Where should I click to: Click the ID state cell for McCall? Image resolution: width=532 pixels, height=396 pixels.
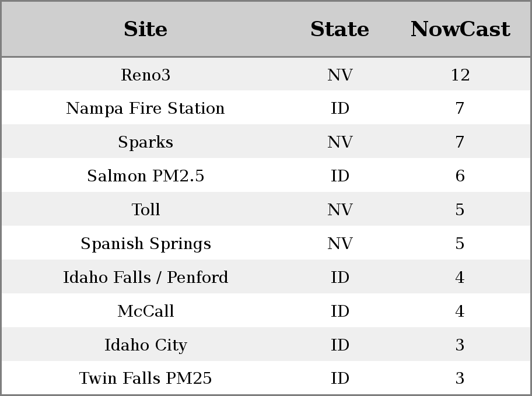click(x=340, y=311)
